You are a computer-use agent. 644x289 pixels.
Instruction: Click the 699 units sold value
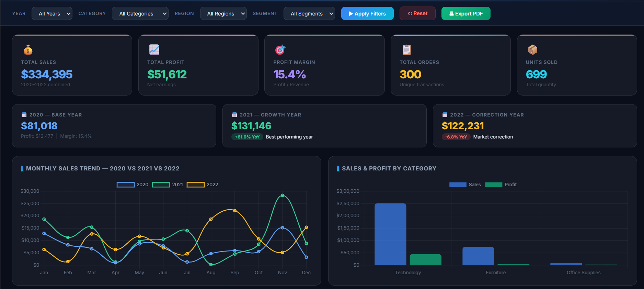[x=536, y=74]
